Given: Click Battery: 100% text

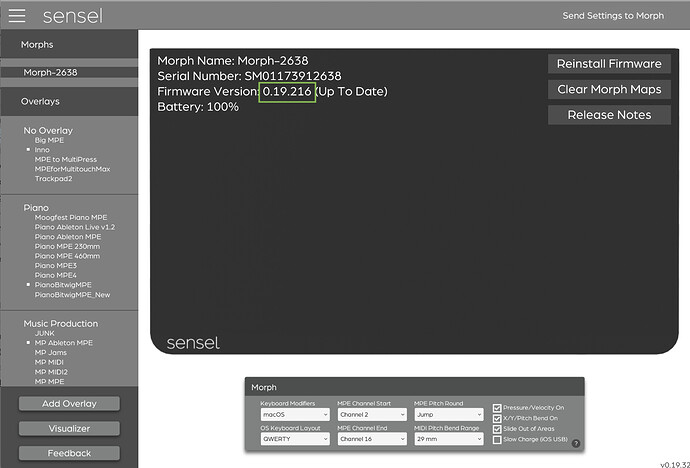Looking at the screenshot, I should pos(198,107).
